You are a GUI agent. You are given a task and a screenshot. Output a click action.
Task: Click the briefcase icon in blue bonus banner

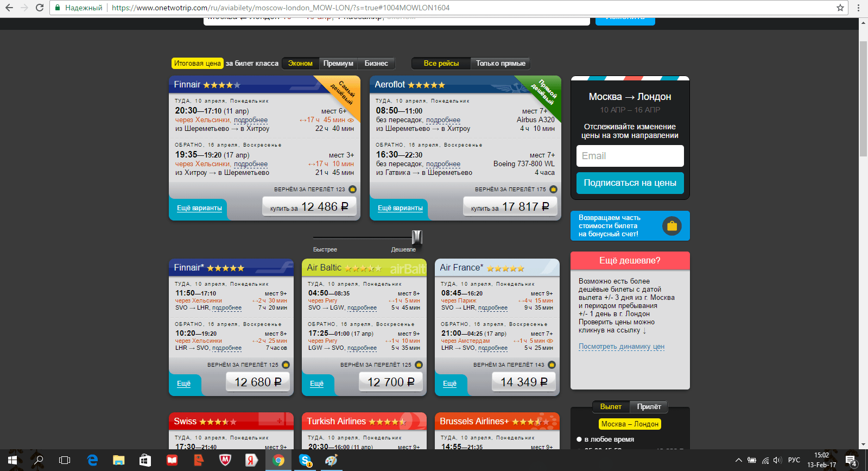click(672, 225)
